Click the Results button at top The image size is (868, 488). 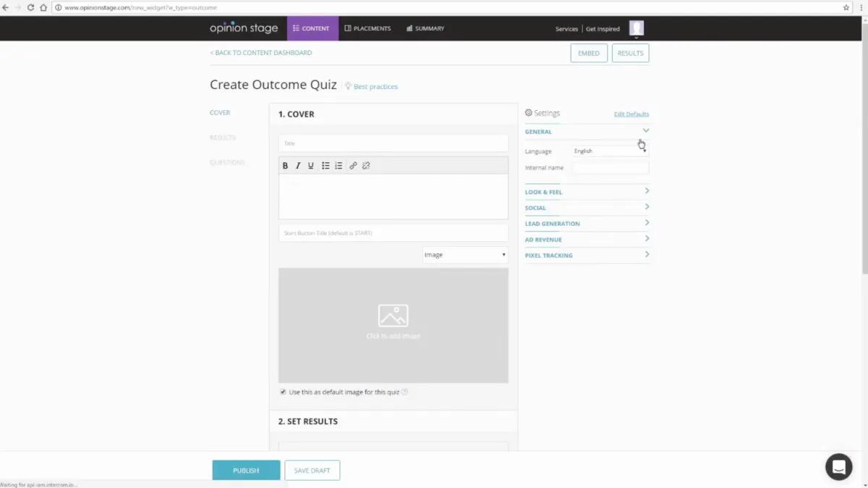631,53
